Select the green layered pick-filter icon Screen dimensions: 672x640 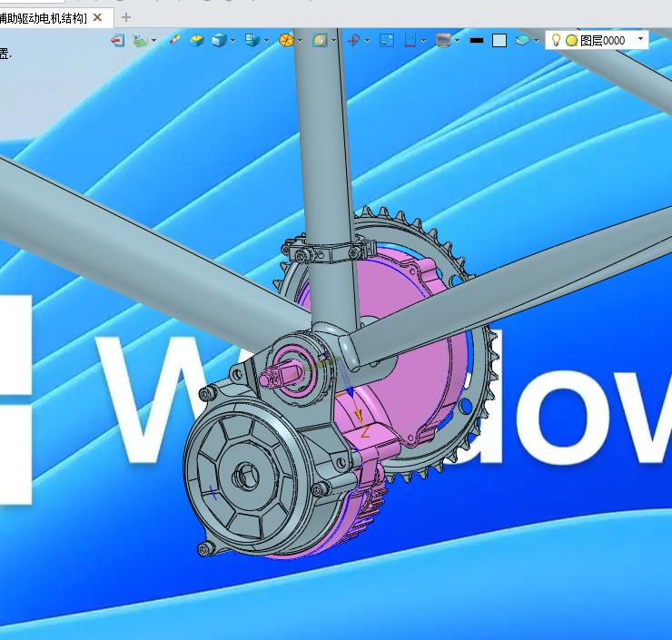point(140,41)
